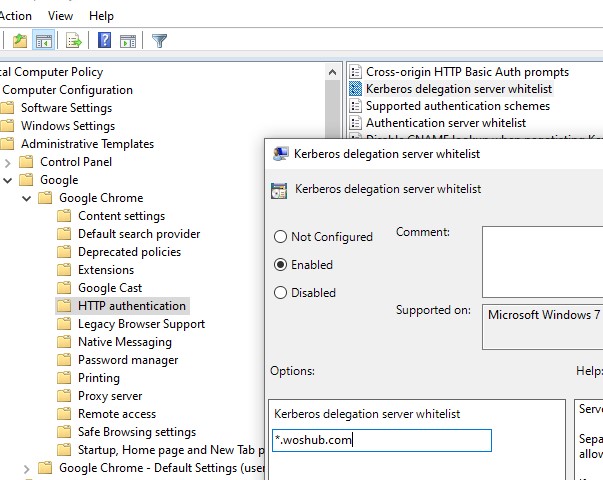
Task: Click the whitelist text field with *.woshub.com
Action: tap(381, 440)
